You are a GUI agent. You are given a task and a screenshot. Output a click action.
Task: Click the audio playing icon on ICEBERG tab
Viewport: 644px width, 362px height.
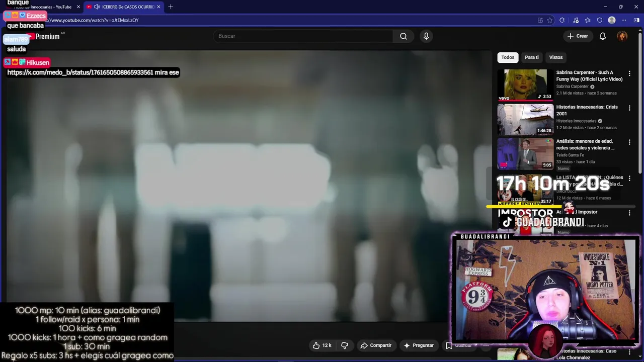97,7
